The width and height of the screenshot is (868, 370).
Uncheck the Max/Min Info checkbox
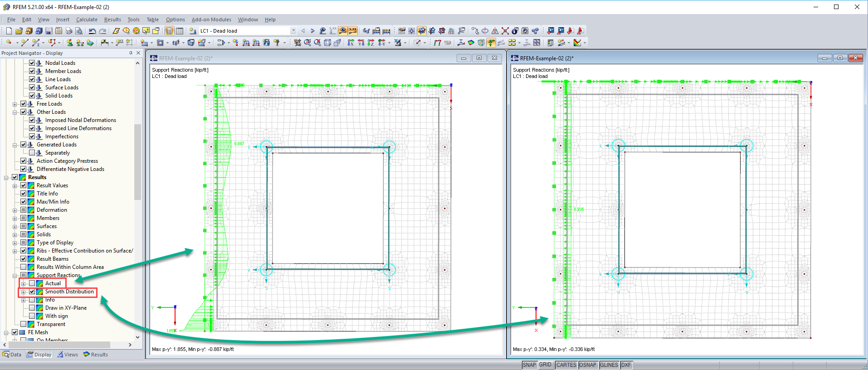pos(23,202)
